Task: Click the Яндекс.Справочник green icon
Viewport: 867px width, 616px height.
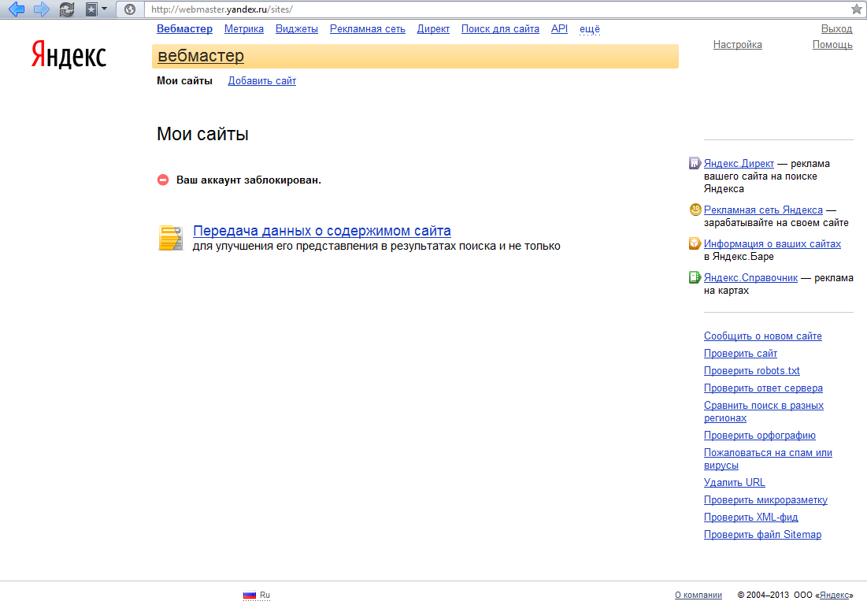Action: 695,277
